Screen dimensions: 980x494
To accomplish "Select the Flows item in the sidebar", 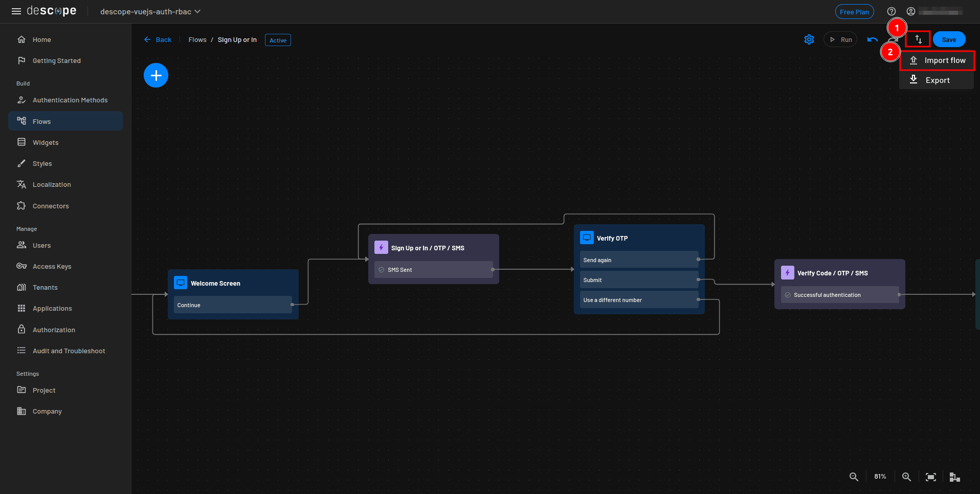I will [x=41, y=121].
